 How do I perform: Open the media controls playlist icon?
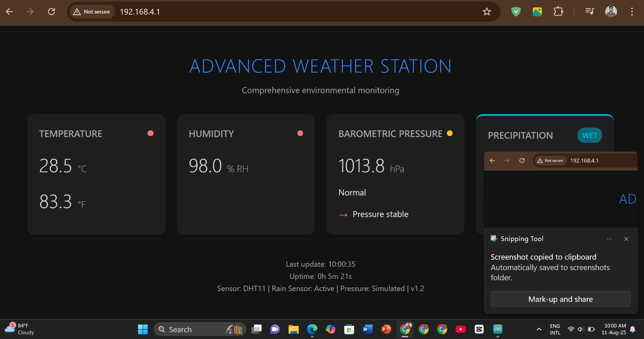(x=590, y=12)
